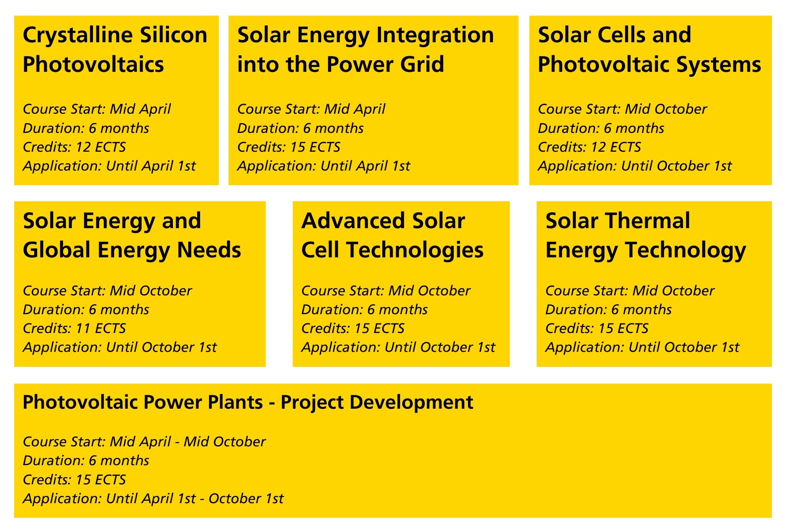The image size is (788, 532).
Task: Click 'Course Start: Mid April - Mid October' text
Action: tap(144, 442)
